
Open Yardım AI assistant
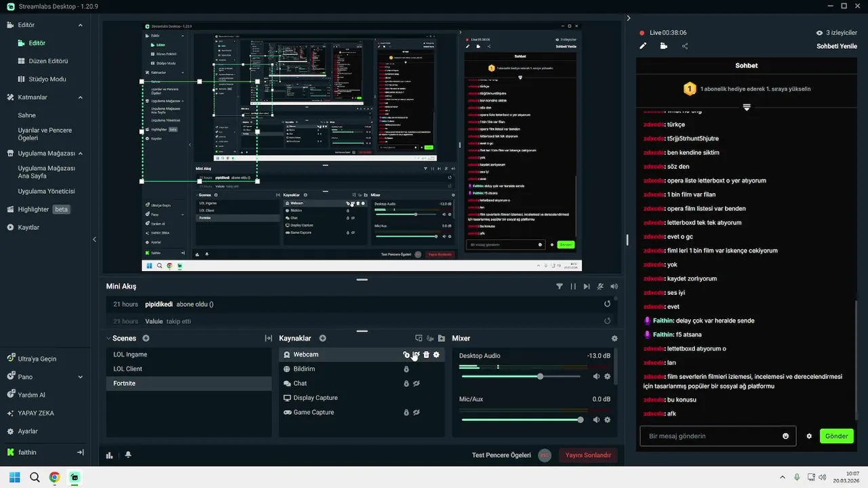26,395
